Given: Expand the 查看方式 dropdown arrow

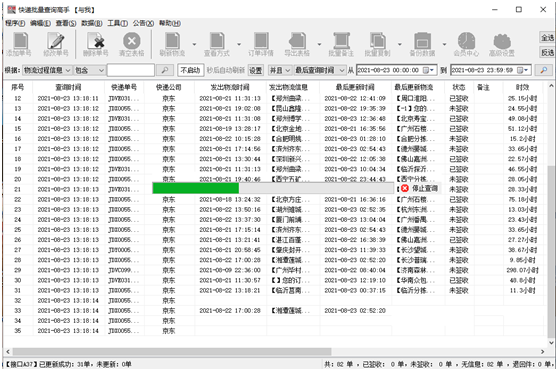Looking at the screenshot, I should (x=239, y=44).
